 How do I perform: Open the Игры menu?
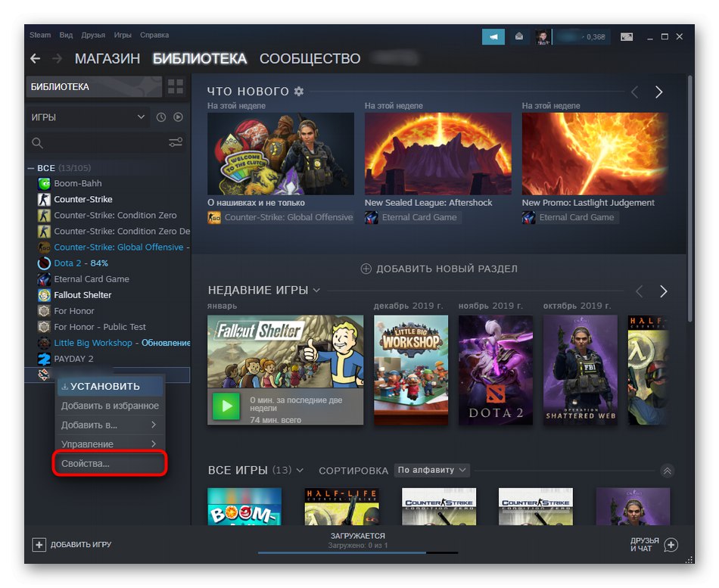pyautogui.click(x=123, y=35)
